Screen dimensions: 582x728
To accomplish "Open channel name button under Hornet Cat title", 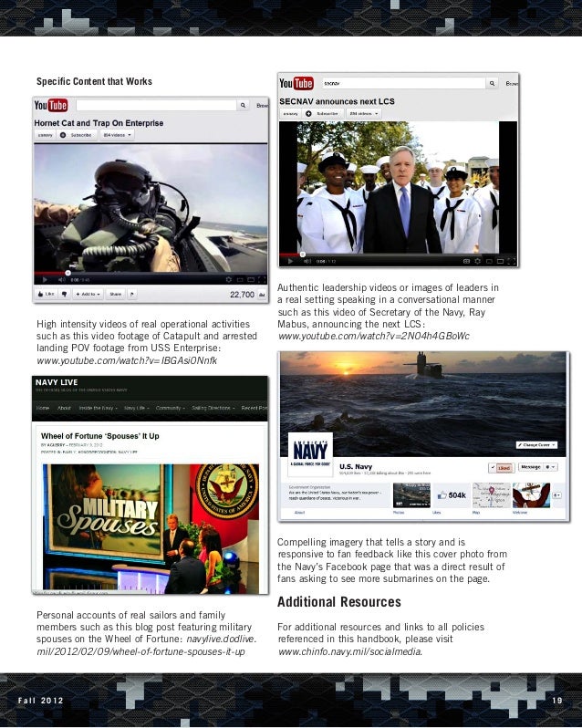I will point(46,135).
